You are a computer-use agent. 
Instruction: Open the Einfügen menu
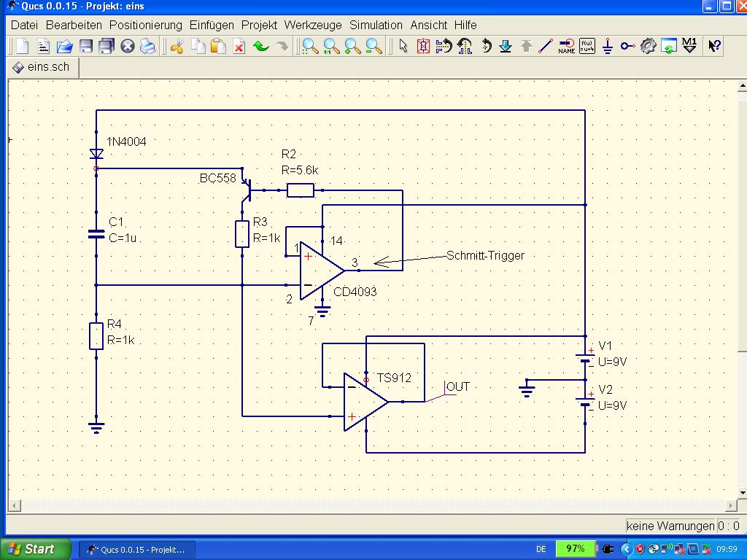click(x=212, y=25)
